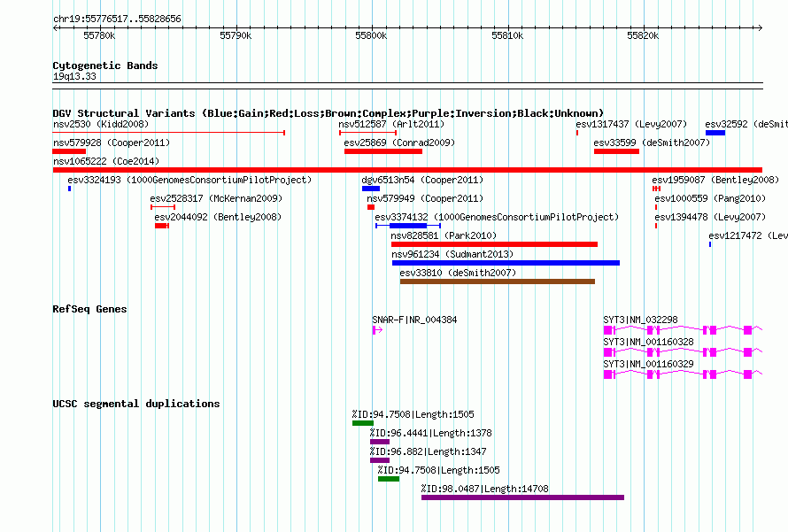The height and width of the screenshot is (532, 788).
Task: Click the 55790k ruler tick label
Action: (236, 35)
